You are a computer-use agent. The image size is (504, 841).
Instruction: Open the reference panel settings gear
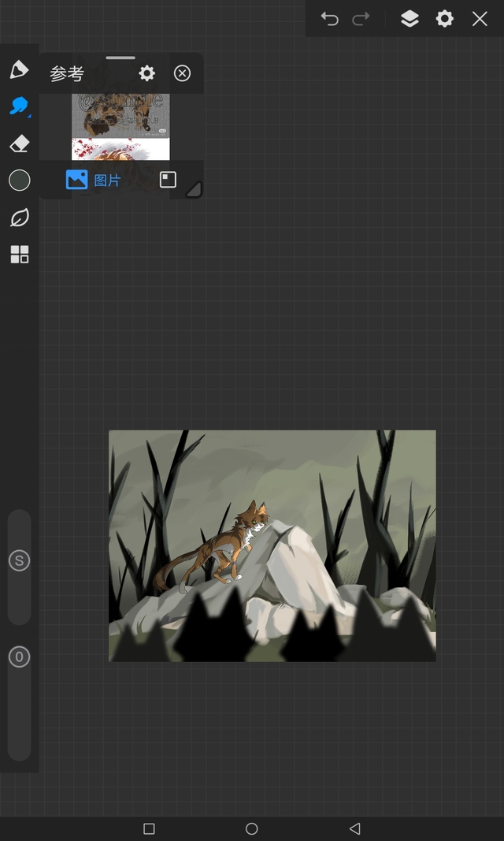pos(147,73)
